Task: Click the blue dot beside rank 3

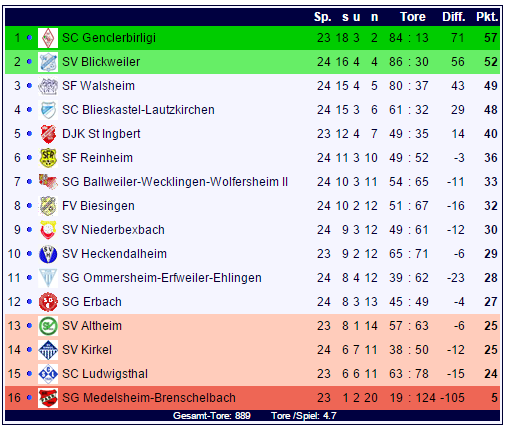Action: (29, 86)
